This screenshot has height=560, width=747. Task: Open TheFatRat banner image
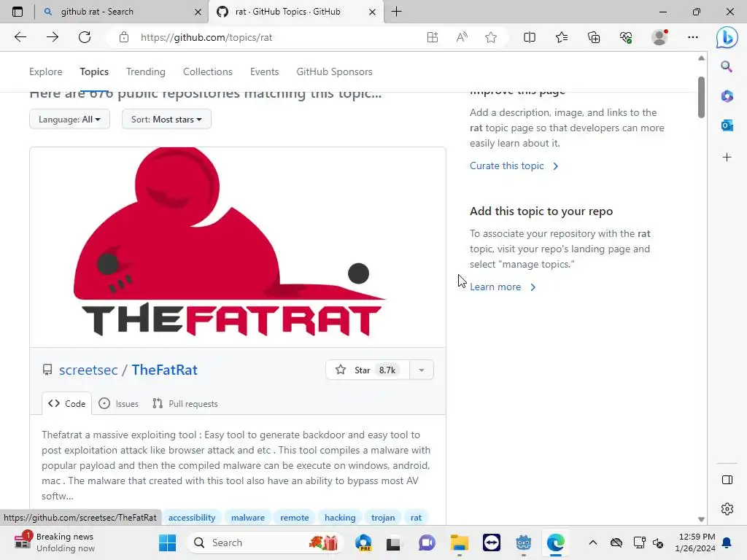coord(238,247)
